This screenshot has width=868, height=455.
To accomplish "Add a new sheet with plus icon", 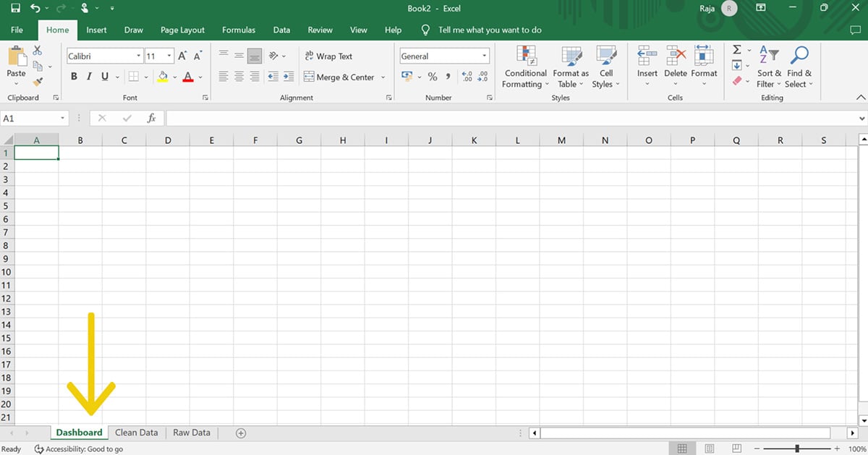I will pos(241,433).
